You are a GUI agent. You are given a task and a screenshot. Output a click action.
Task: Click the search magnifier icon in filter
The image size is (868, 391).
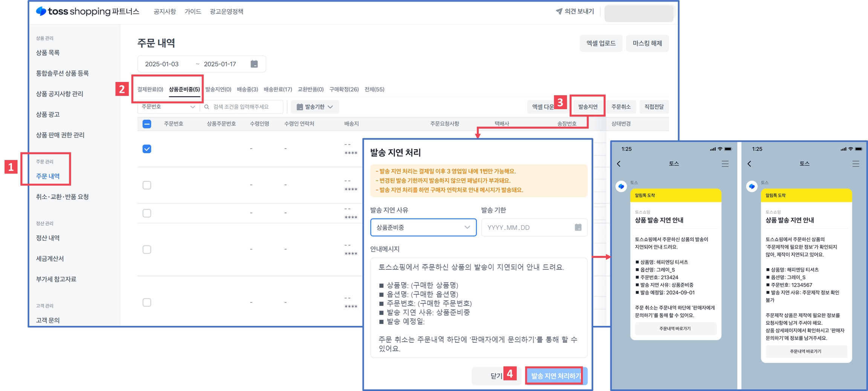tap(207, 107)
